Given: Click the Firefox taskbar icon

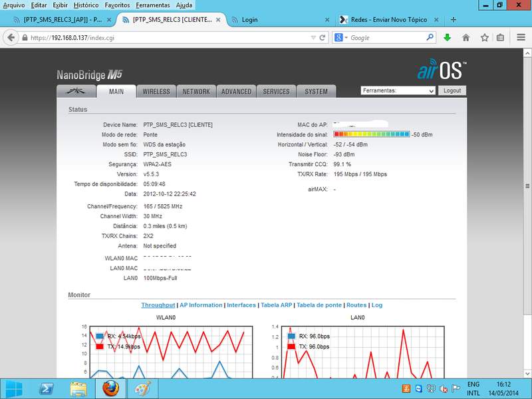Looking at the screenshot, I should (111, 389).
